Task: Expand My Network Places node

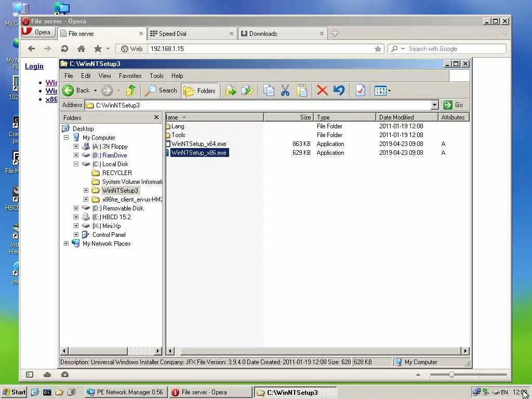Action: tap(66, 243)
